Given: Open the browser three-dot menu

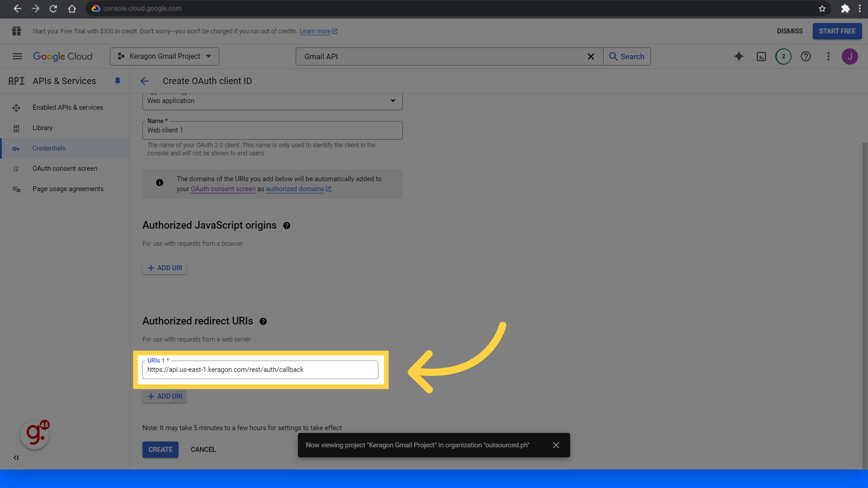Looking at the screenshot, I should (860, 9).
